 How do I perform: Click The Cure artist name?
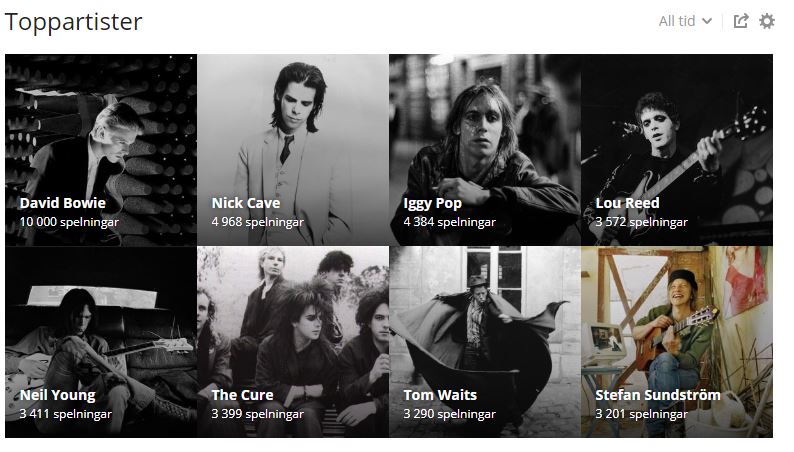242,395
